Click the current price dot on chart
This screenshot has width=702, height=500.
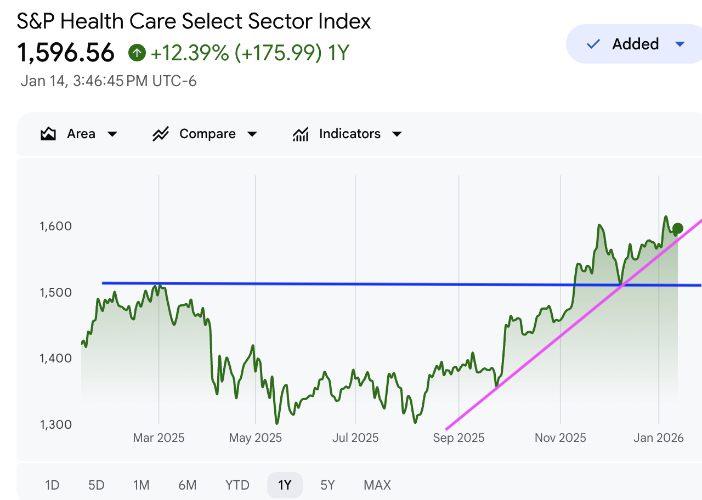point(678,229)
